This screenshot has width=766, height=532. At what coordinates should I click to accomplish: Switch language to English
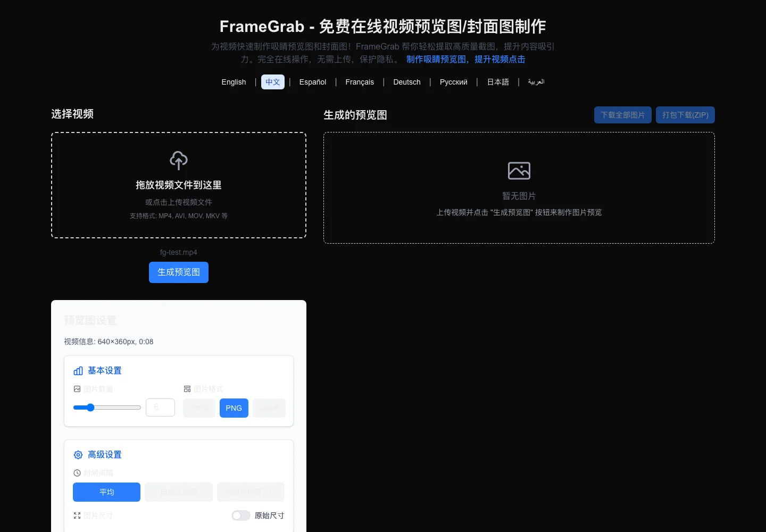point(234,82)
